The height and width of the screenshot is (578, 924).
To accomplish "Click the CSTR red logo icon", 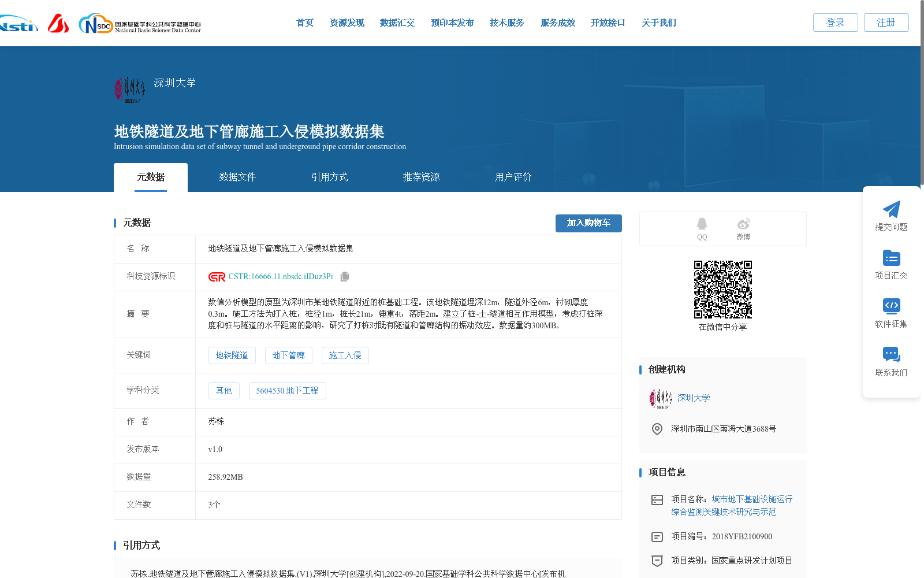I will tap(217, 277).
